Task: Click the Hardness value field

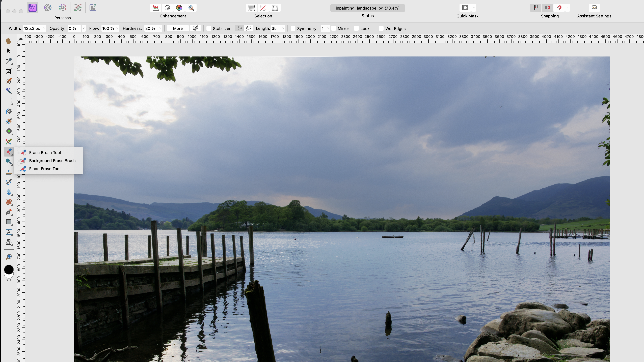Action: pyautogui.click(x=151, y=28)
